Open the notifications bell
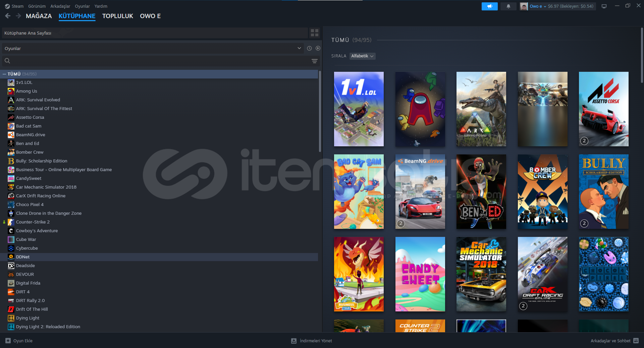This screenshot has height=348, width=644. point(508,6)
